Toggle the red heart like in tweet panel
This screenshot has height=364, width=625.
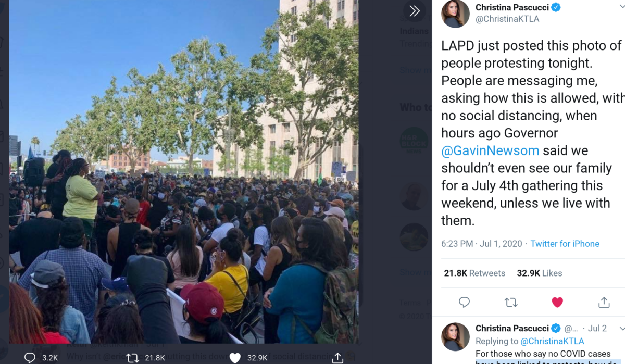[557, 302]
